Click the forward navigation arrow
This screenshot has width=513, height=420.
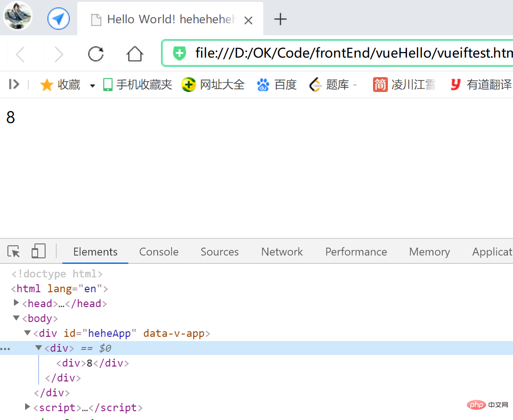[59, 54]
